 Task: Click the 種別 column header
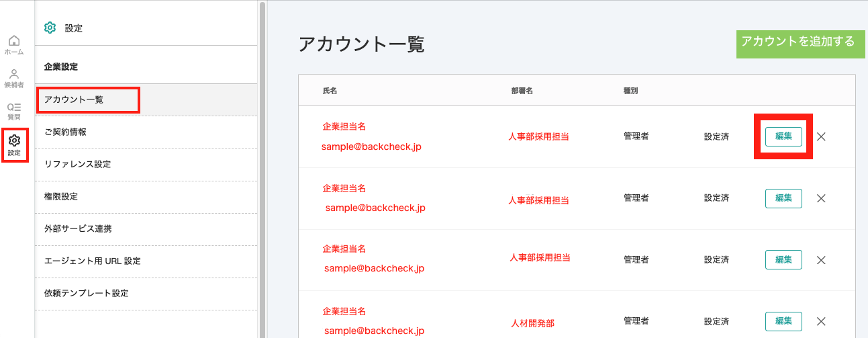(630, 90)
